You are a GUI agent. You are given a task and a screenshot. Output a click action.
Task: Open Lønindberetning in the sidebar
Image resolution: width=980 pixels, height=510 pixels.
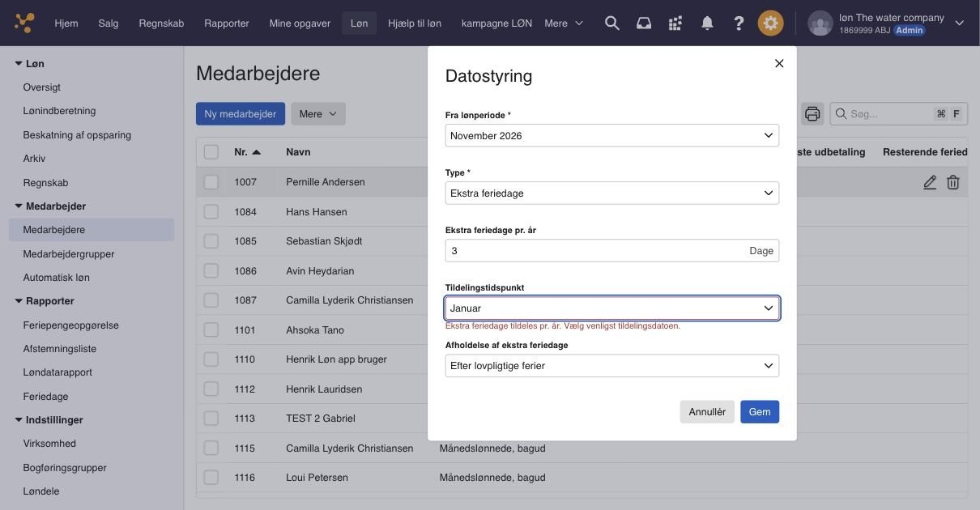59,111
